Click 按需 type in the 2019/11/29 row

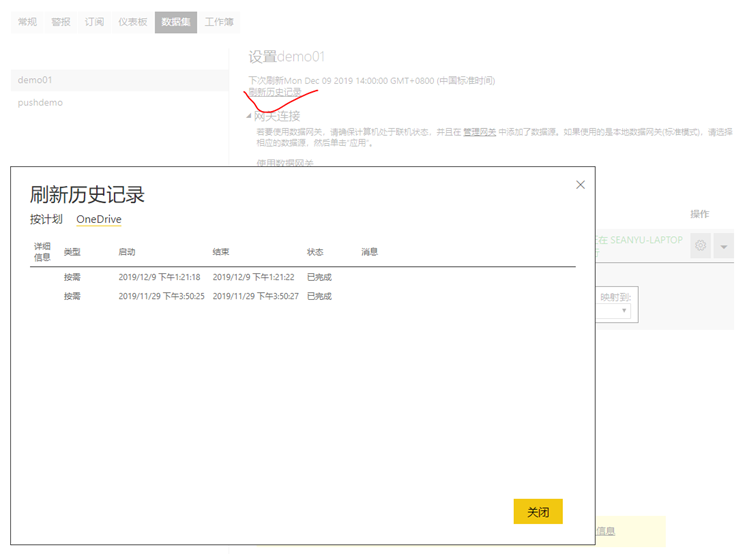[72, 296]
